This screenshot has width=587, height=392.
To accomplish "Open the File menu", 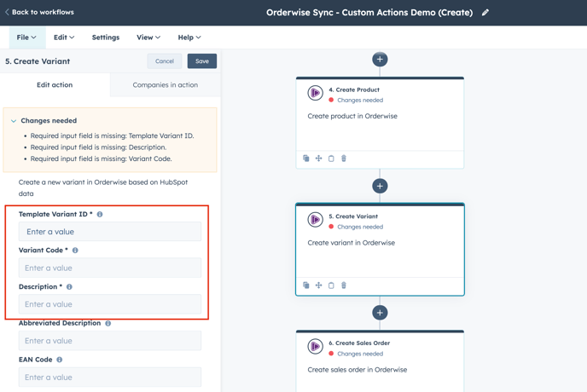I will (x=26, y=37).
